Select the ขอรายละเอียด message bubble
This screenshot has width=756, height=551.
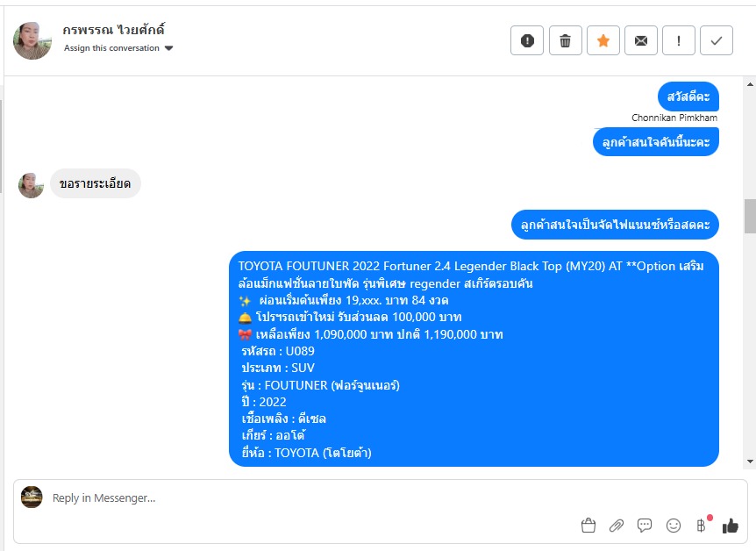coord(96,183)
